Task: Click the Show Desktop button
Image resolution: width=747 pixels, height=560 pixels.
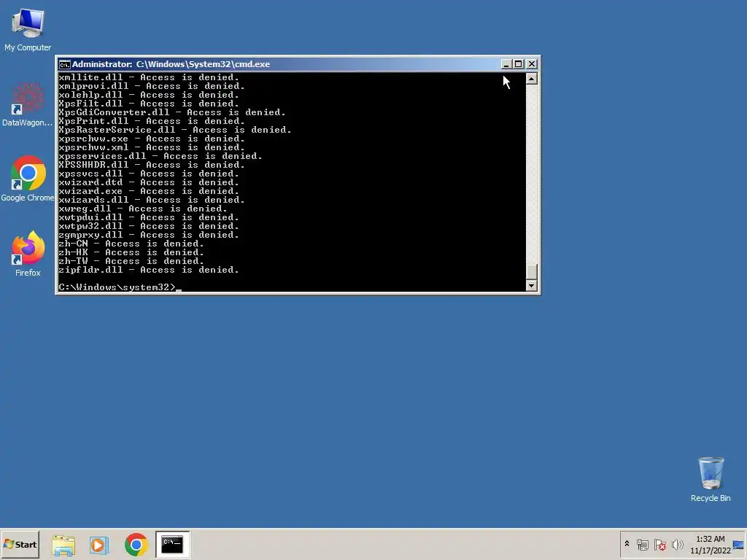Action: (740, 544)
